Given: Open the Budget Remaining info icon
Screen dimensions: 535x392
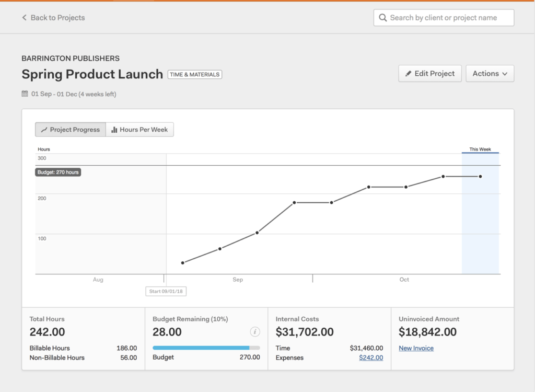Looking at the screenshot, I should [255, 331].
